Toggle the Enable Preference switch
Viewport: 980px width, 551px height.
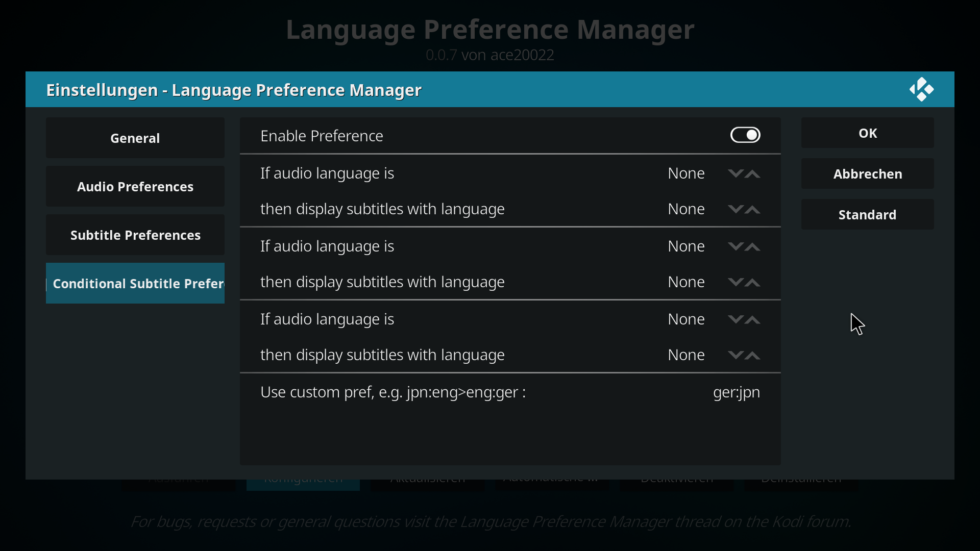click(x=745, y=135)
